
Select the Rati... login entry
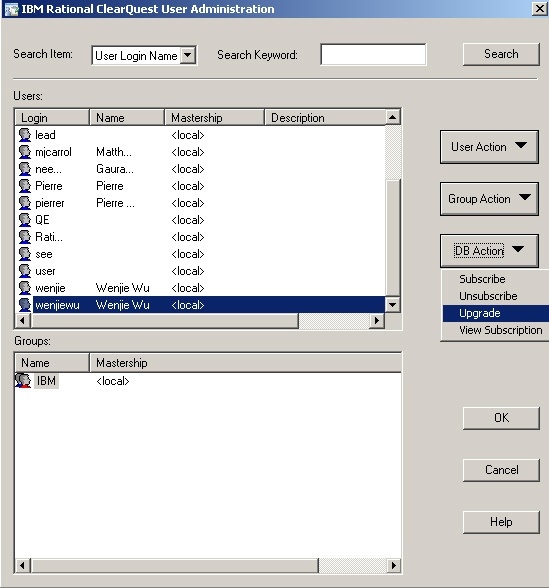click(x=49, y=237)
